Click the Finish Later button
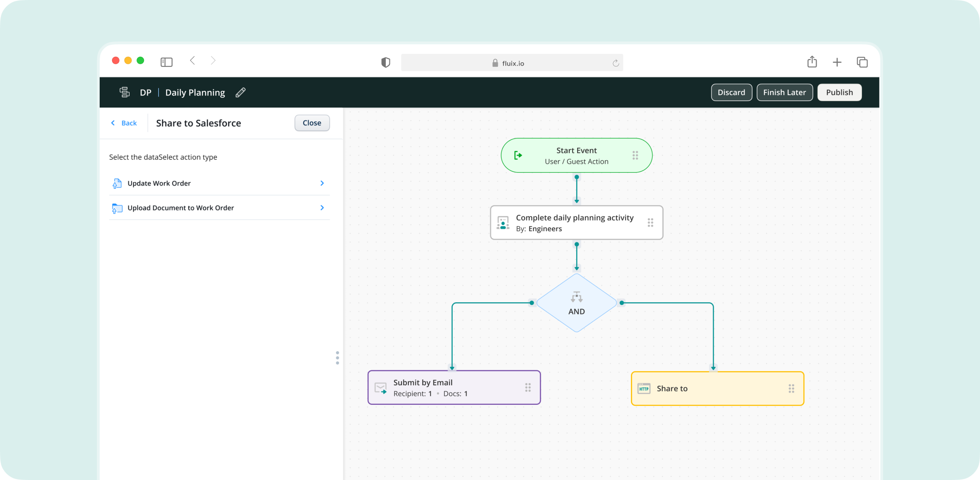Screen dimensions: 980x480 784,92
